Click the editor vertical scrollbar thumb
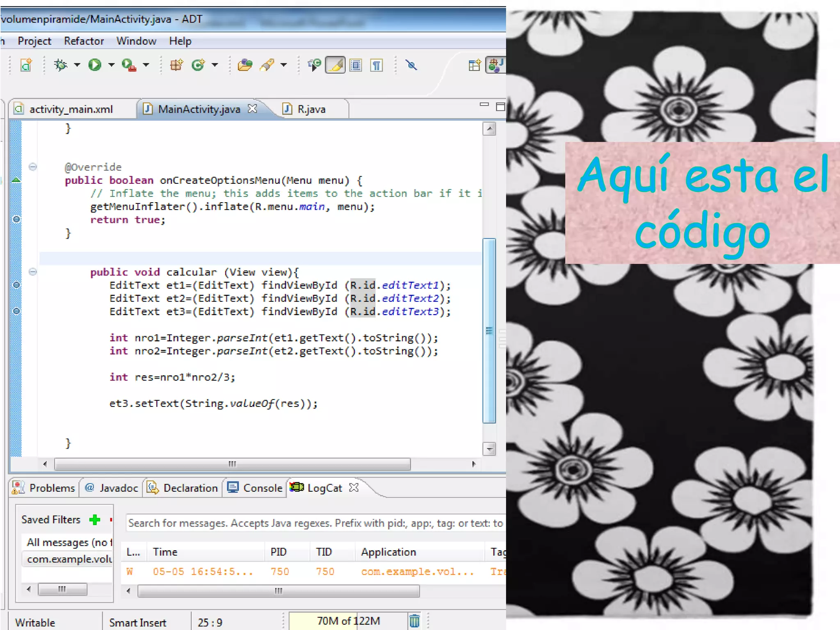Image resolution: width=840 pixels, height=630 pixels. coord(489,330)
